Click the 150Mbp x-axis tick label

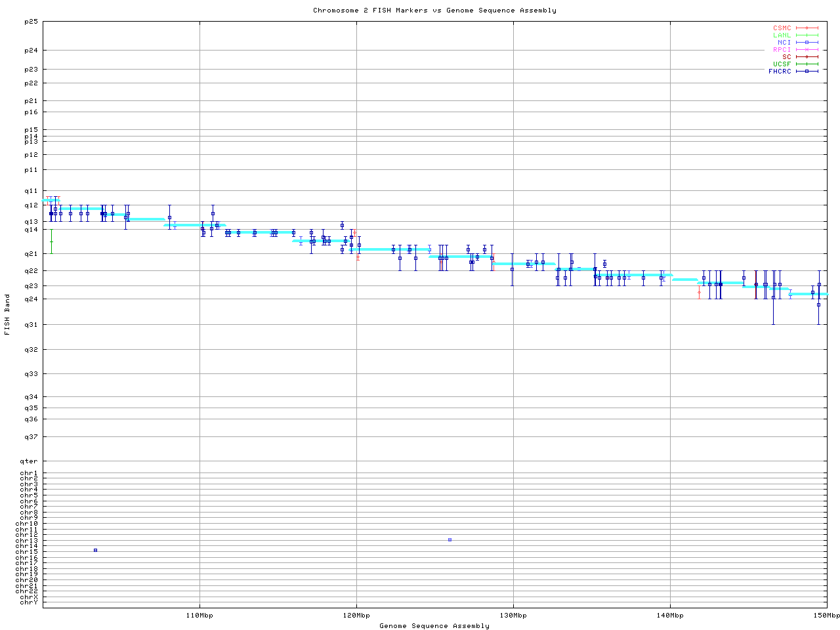(x=827, y=616)
